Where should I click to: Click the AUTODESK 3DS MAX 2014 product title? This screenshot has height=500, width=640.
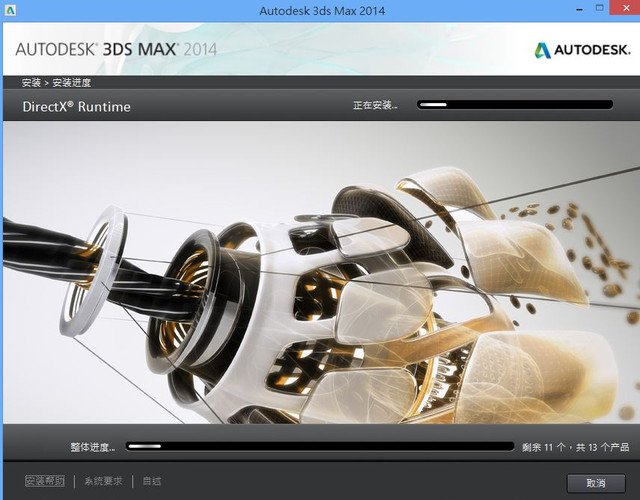[x=116, y=49]
